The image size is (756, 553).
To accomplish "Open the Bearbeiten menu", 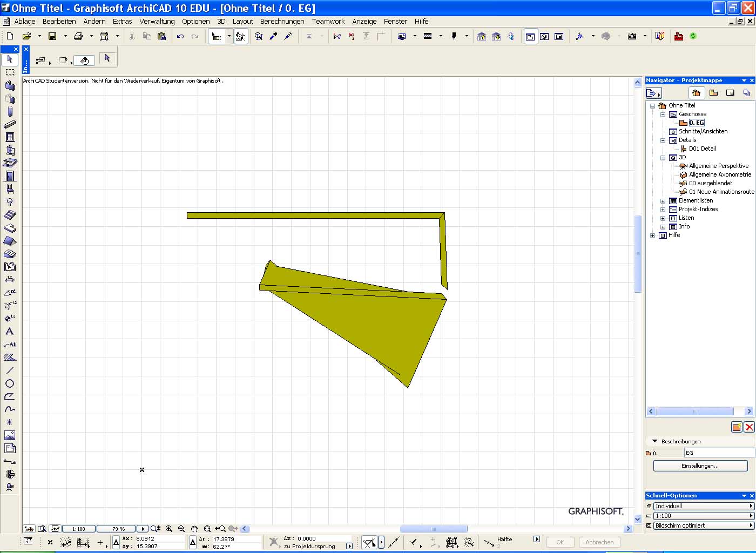I will (59, 22).
